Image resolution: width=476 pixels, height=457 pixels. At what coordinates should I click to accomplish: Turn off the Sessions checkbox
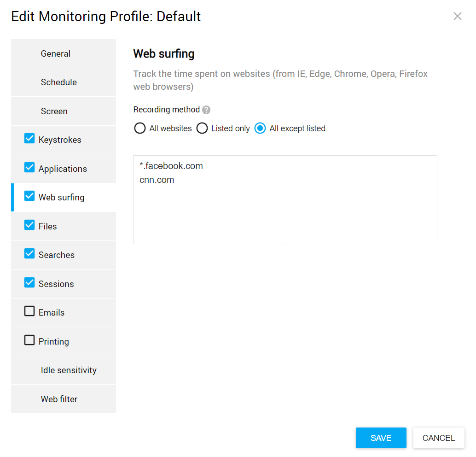[29, 283]
